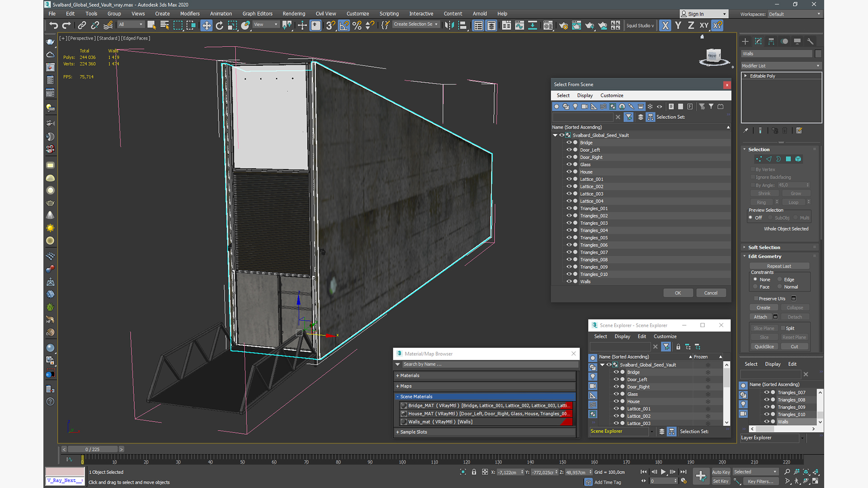868x488 pixels.
Task: Click Cancel in Select From Scene dialog
Action: [711, 292]
